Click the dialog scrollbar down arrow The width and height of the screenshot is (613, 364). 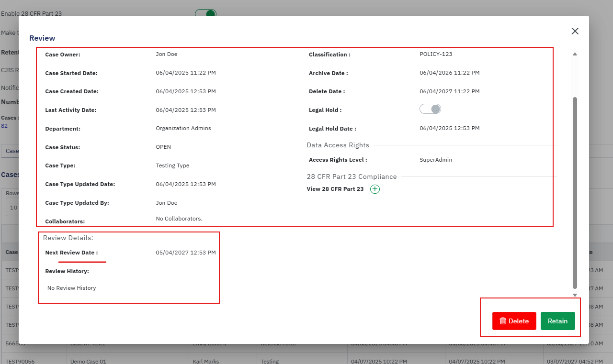[575, 295]
